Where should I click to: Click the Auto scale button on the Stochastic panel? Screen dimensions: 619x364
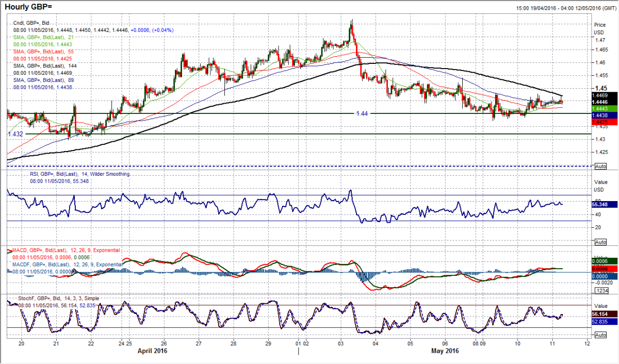(x=600, y=335)
